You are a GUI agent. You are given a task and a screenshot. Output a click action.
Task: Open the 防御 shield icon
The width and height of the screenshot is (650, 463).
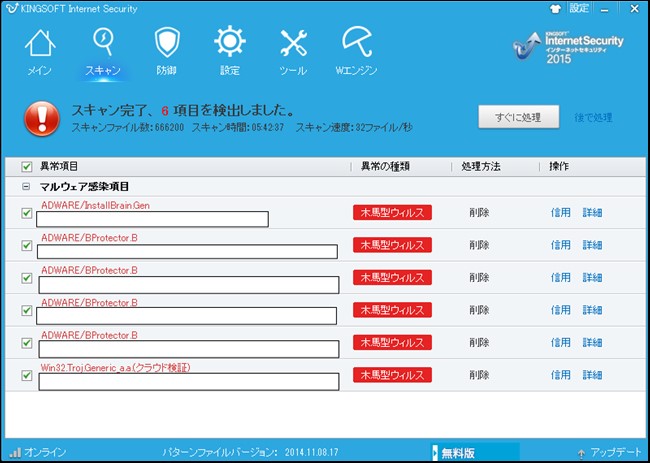[x=167, y=42]
